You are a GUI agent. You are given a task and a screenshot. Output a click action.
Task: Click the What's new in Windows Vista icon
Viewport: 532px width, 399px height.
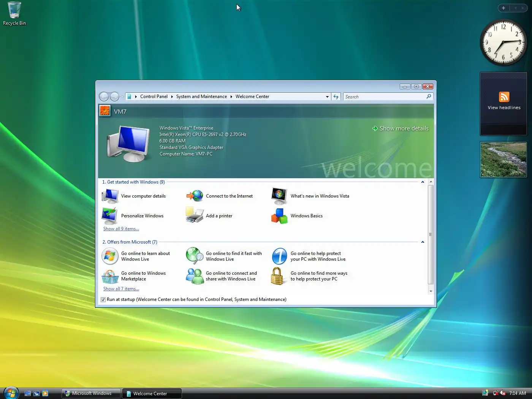[279, 196]
